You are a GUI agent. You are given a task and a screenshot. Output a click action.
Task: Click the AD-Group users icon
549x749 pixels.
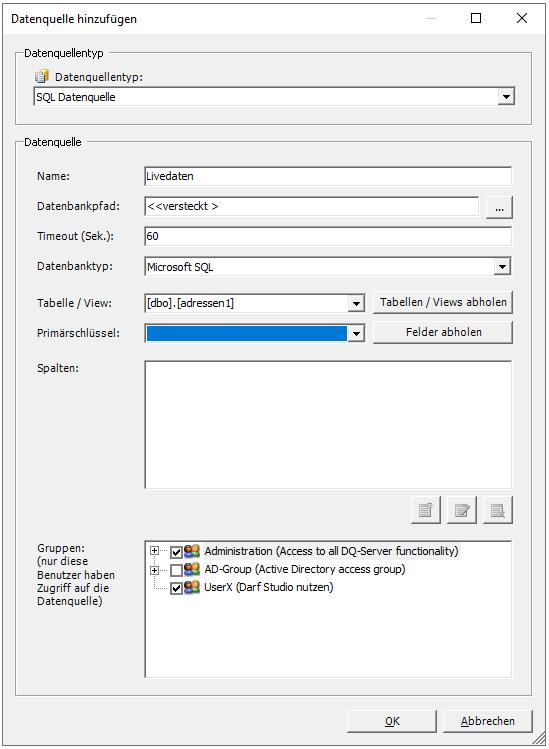pos(192,569)
